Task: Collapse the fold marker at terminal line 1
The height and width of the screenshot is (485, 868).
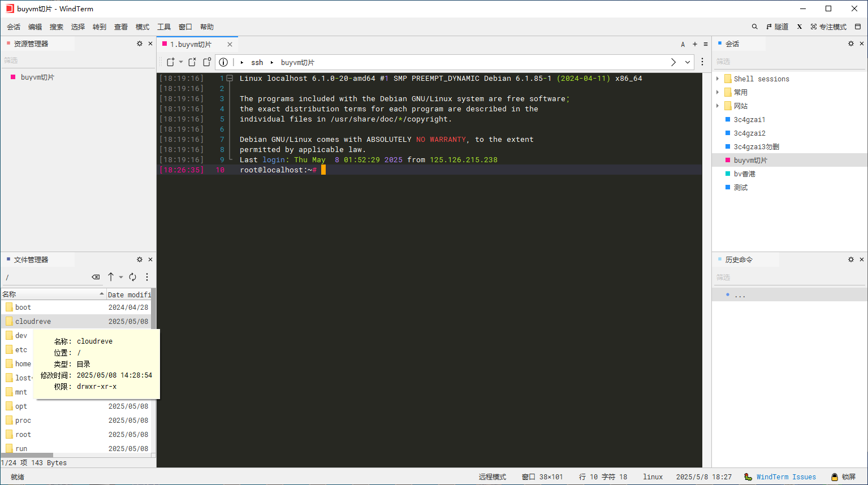Action: pos(230,79)
